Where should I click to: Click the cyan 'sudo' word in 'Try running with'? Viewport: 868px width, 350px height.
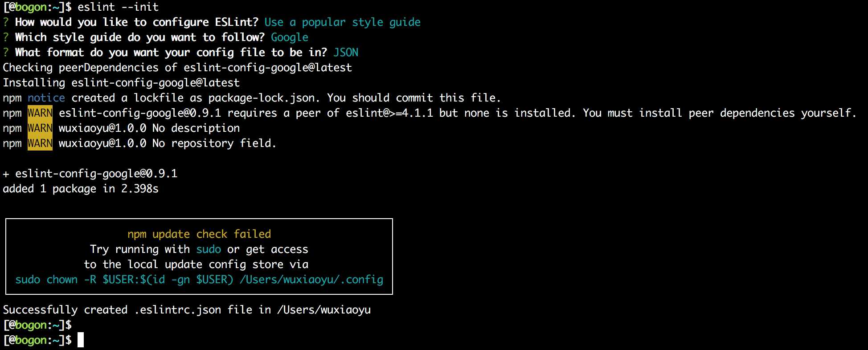point(209,249)
